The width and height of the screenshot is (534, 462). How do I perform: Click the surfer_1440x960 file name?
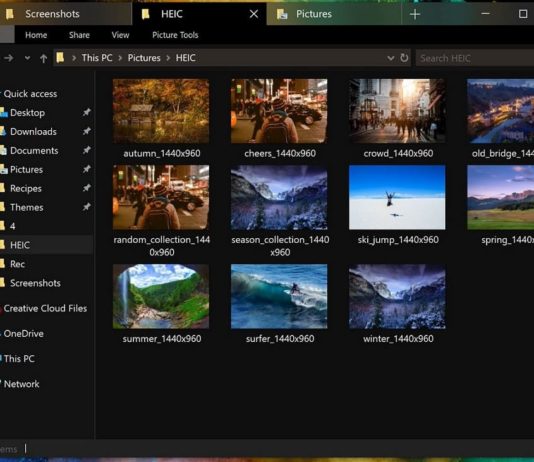tap(280, 339)
